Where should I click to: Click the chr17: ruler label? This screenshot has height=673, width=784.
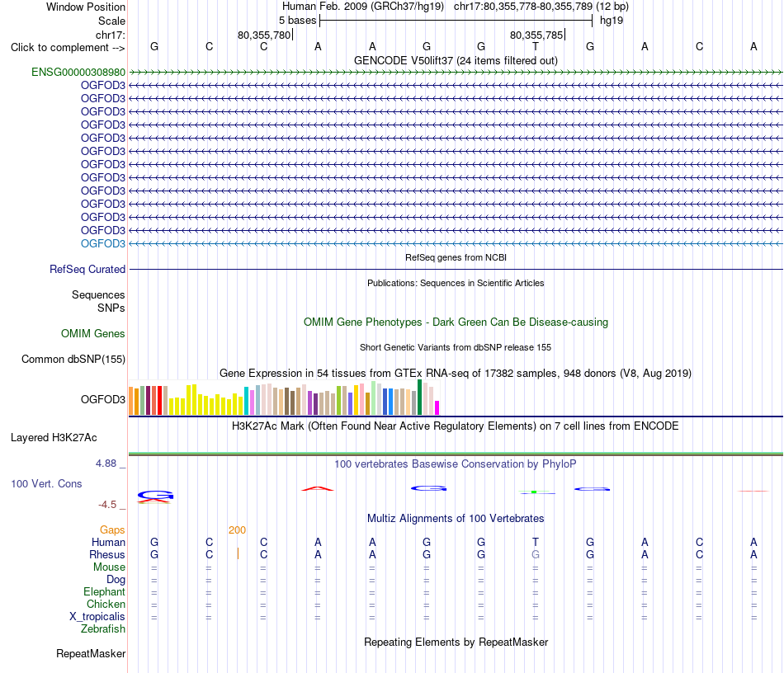[110, 35]
